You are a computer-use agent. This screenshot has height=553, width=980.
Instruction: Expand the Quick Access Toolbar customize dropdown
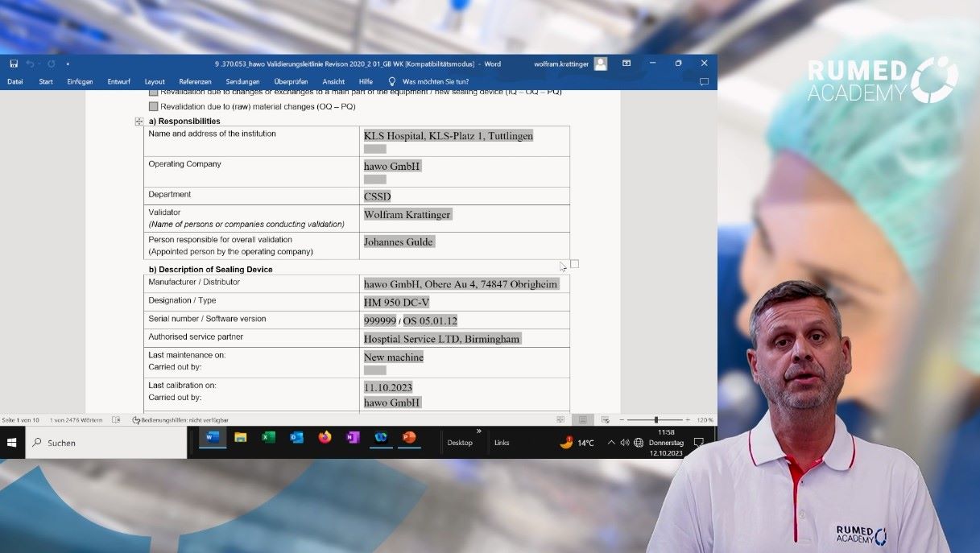(x=68, y=64)
